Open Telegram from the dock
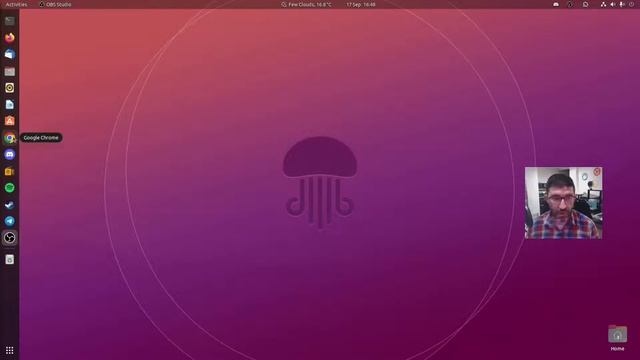Viewport: 640px width, 360px height. (9, 221)
